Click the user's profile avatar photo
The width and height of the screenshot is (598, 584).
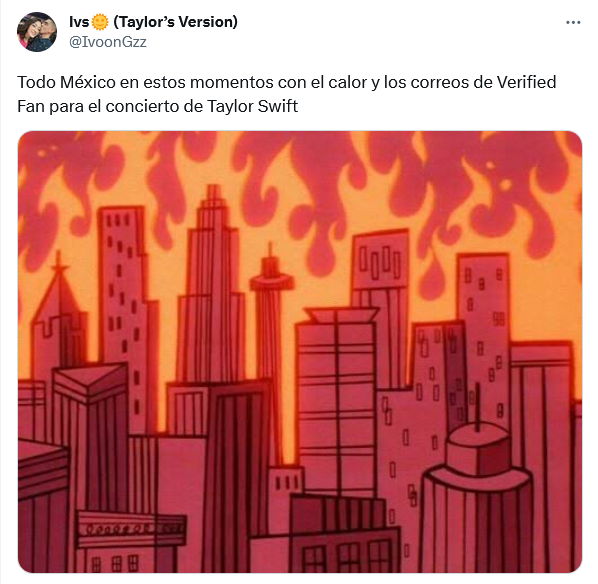[37, 32]
